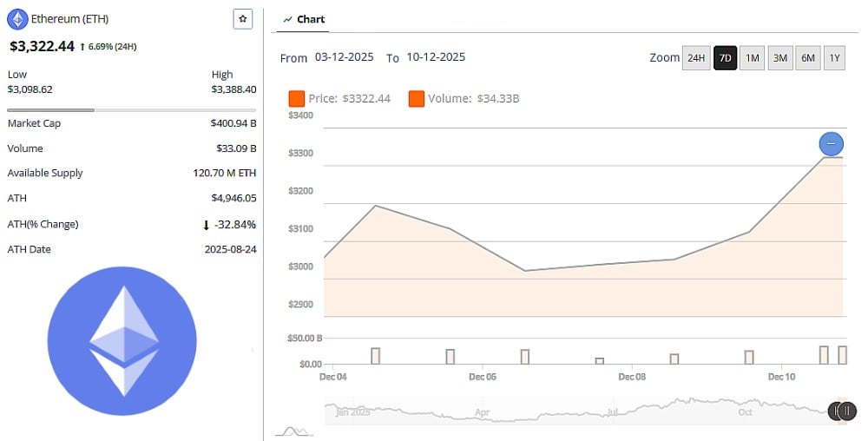The image size is (868, 441).
Task: Click the Market Cap value $400.94 B
Action: point(233,123)
